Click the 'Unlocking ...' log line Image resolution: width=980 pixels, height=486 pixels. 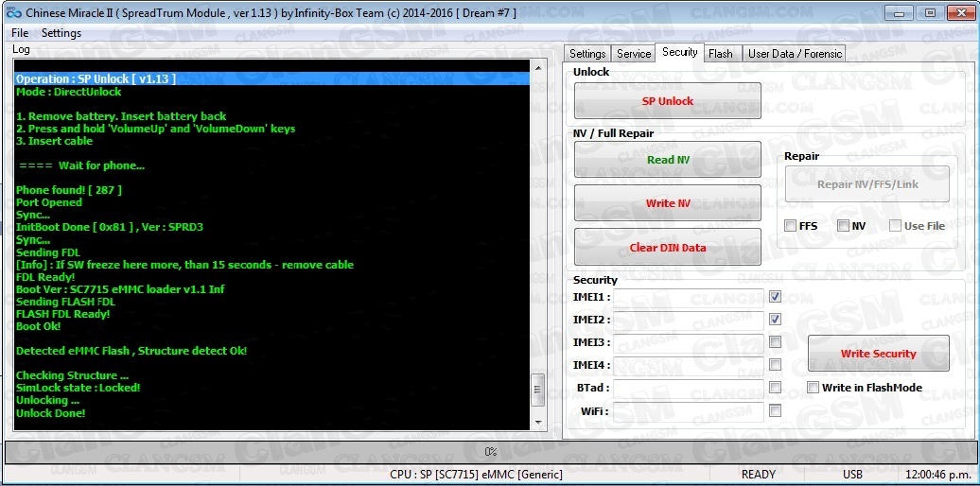47,400
